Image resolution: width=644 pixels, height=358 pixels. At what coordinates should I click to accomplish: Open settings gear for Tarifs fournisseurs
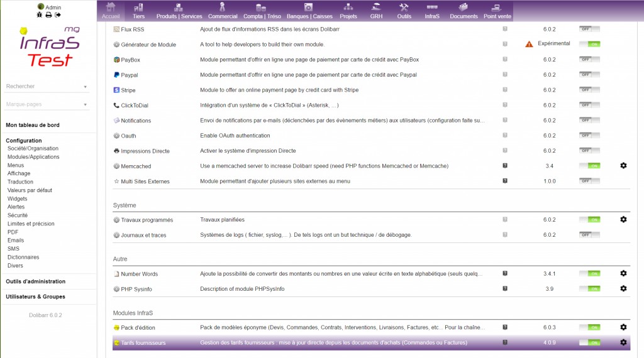623,342
